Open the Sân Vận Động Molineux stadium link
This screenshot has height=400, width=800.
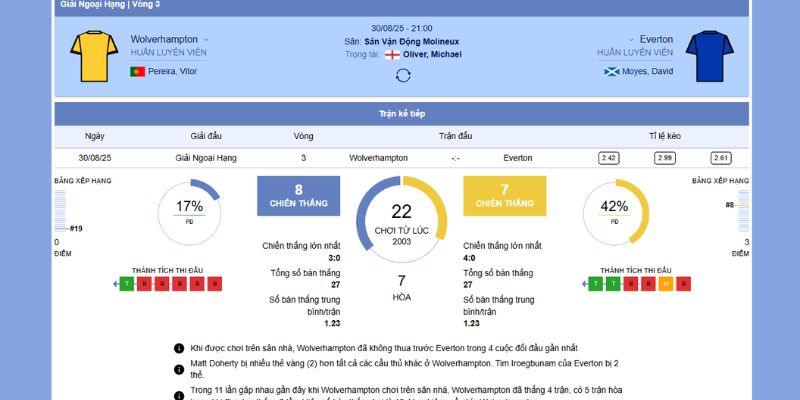(413, 42)
